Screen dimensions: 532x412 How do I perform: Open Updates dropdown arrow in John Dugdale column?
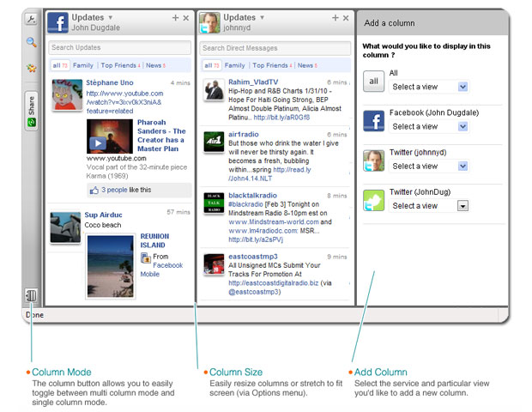(x=111, y=17)
